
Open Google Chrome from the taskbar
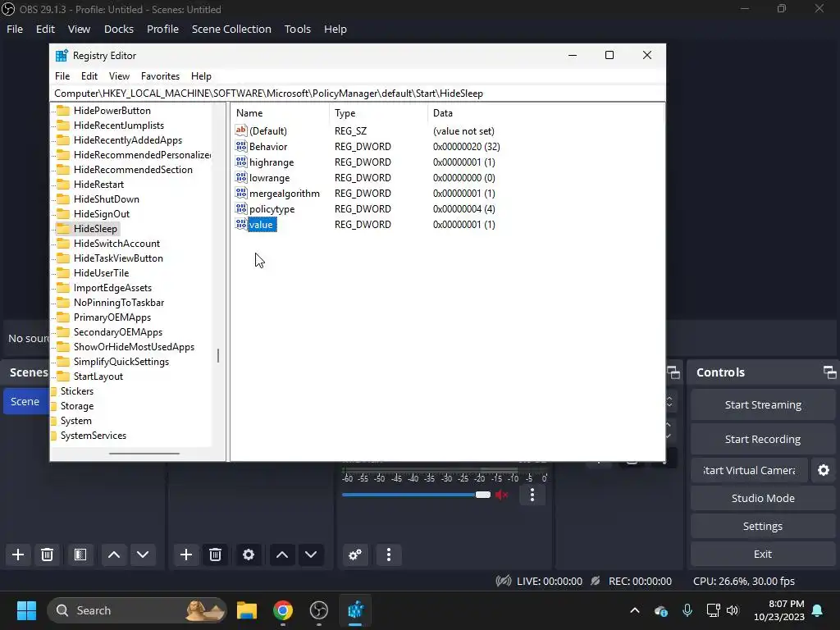coord(283,610)
